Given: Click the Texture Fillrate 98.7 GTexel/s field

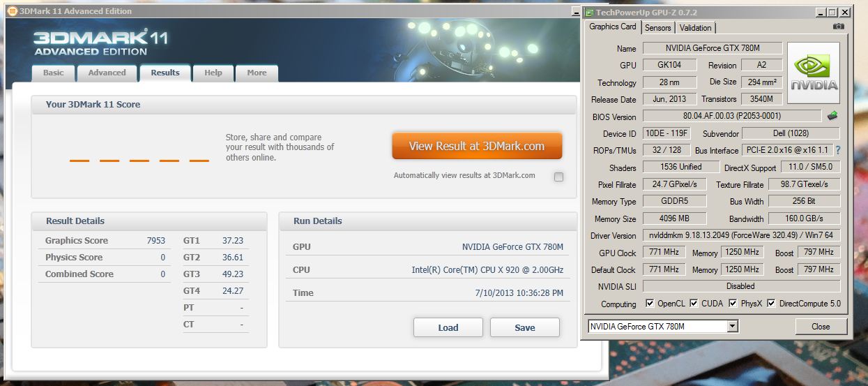Looking at the screenshot, I should [804, 184].
